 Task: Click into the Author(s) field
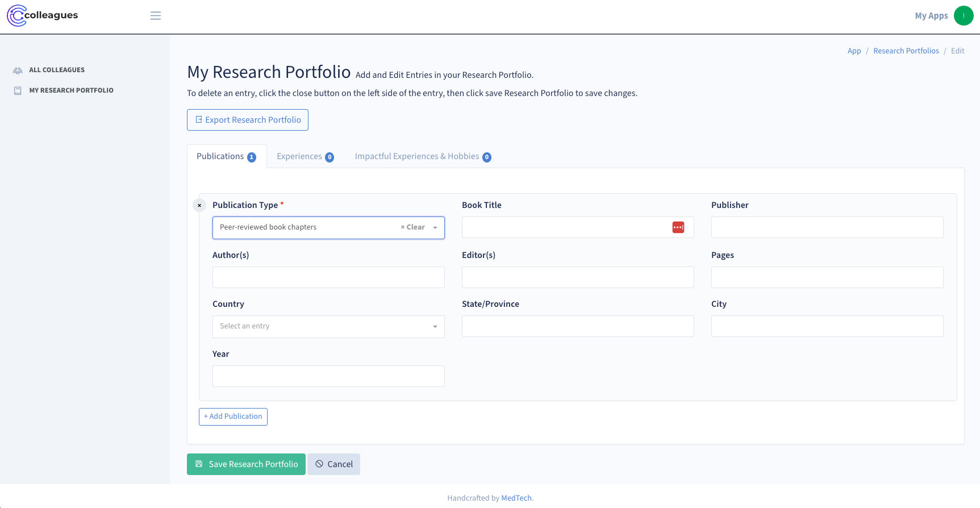coord(328,277)
